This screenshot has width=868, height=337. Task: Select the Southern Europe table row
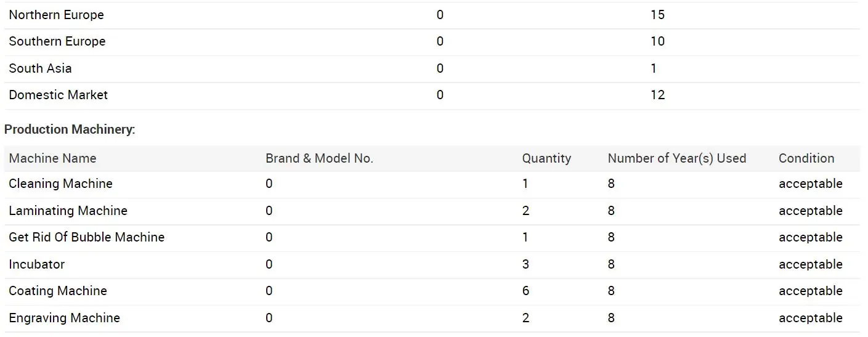57,41
